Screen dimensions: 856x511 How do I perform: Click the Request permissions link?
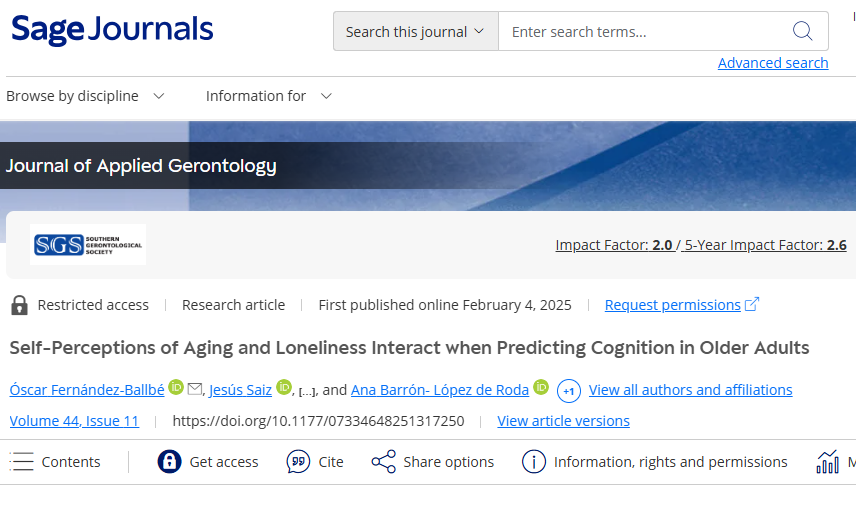[673, 305]
